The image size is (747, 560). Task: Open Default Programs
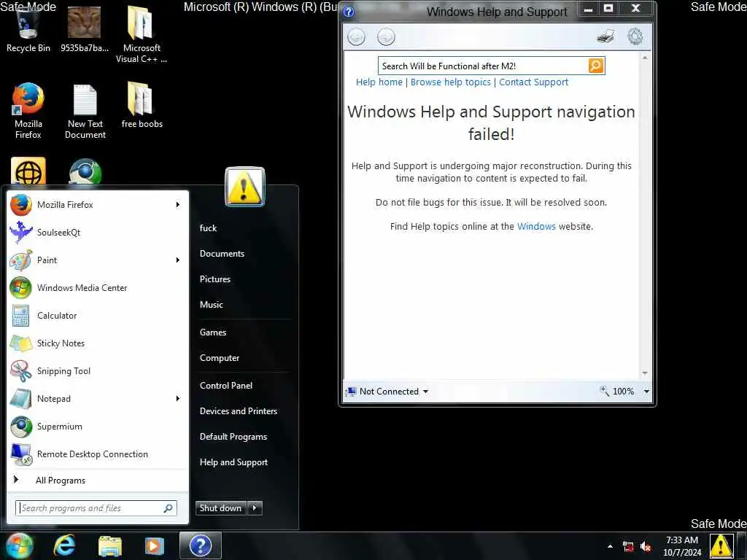233,437
